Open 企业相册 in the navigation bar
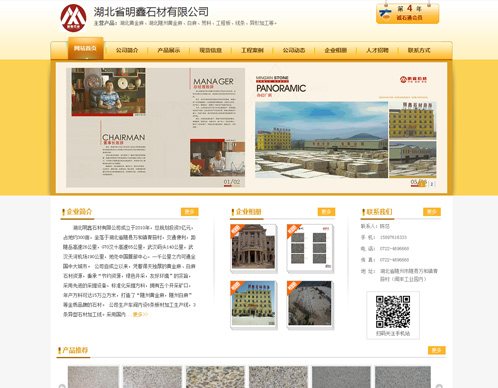Screen dimensions: 498x388 336,50
